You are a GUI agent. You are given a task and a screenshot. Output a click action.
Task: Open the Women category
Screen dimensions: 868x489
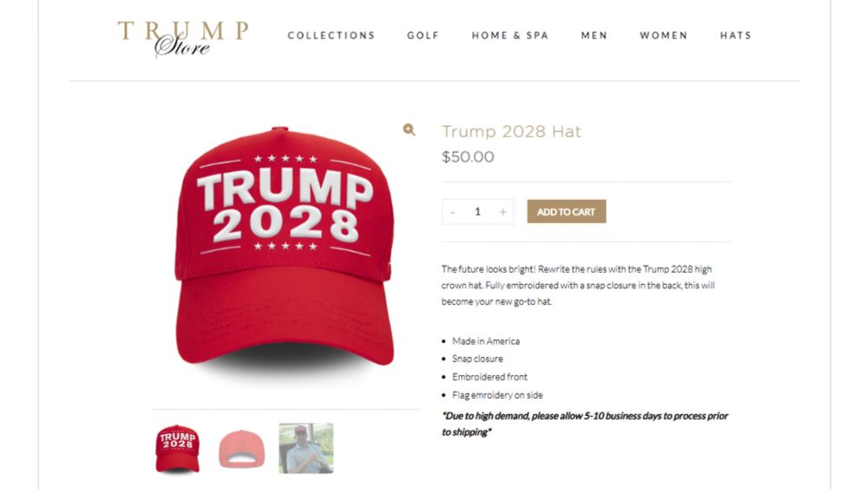[664, 36]
